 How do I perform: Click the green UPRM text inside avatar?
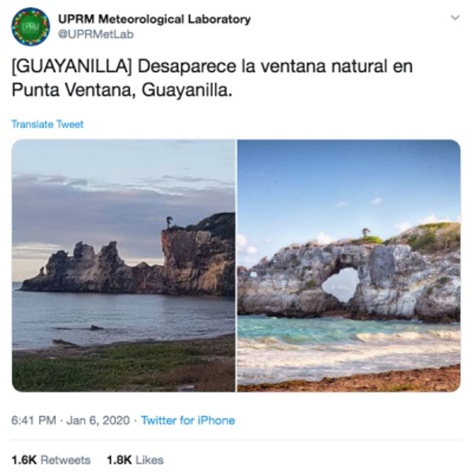(30, 27)
